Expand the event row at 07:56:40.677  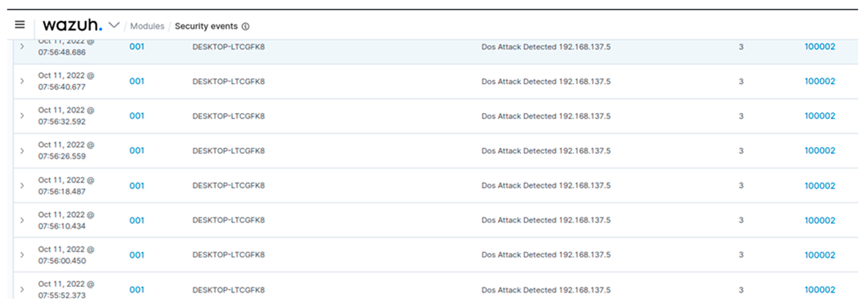[22, 81]
